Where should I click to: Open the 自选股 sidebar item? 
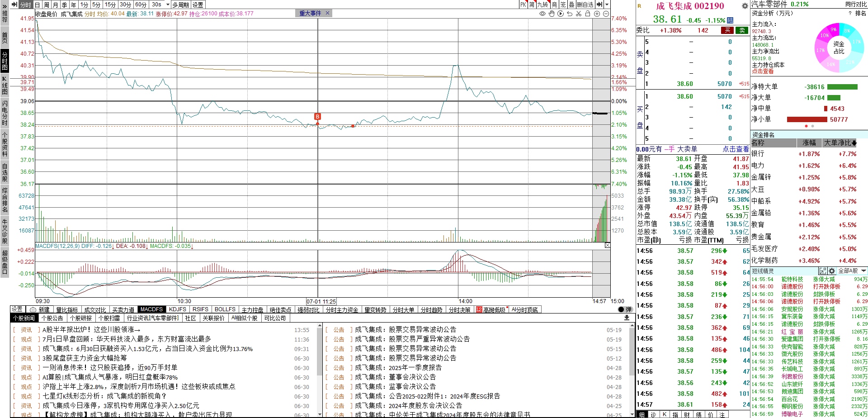coord(5,172)
